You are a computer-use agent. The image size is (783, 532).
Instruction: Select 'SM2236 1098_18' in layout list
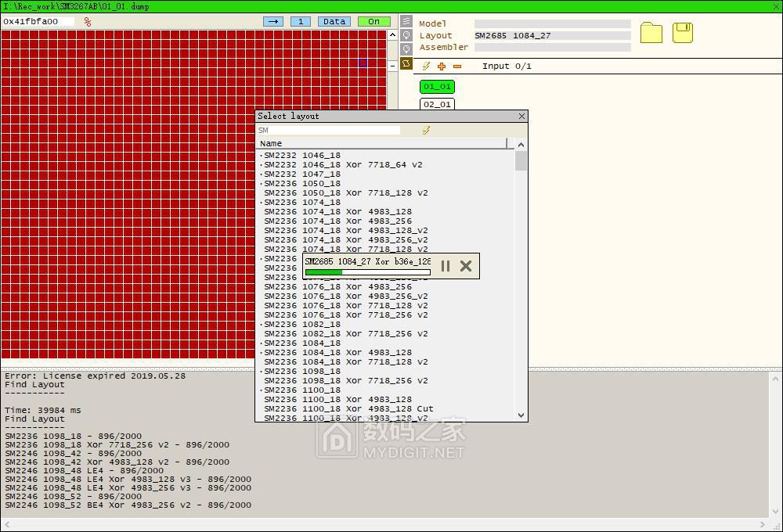coord(302,372)
